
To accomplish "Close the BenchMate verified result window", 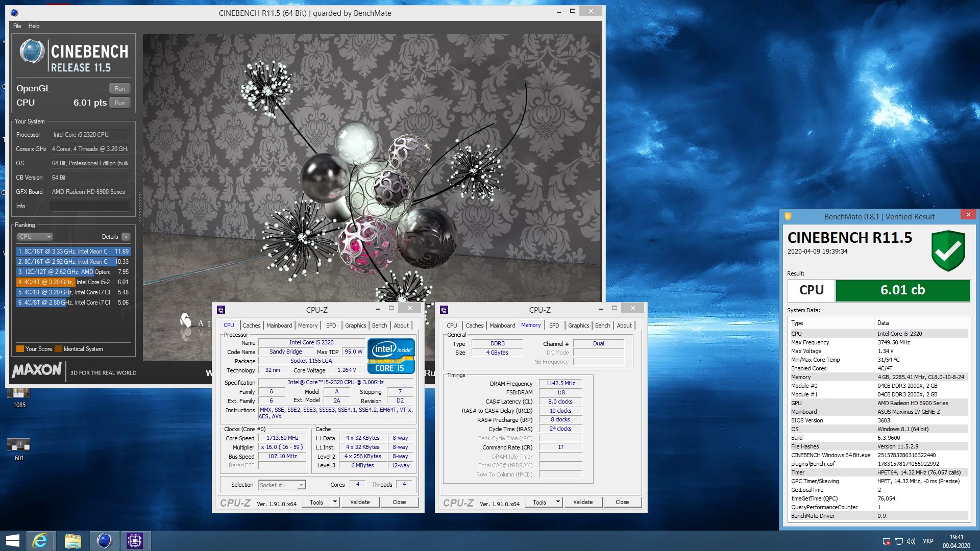I will click(968, 215).
